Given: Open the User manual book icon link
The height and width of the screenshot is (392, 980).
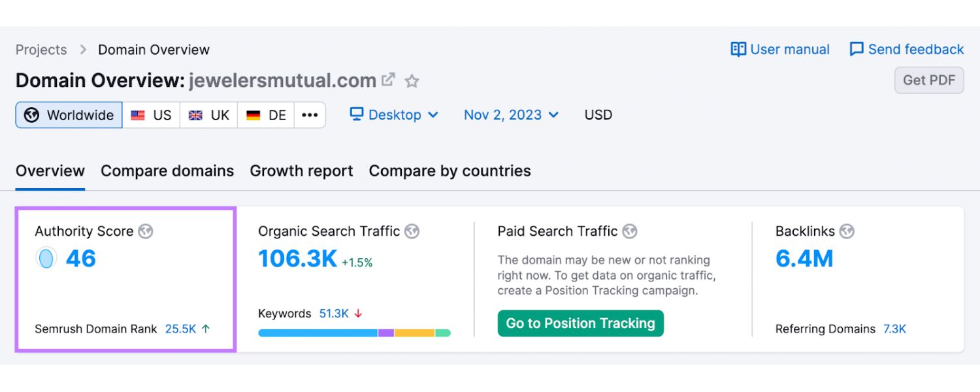Looking at the screenshot, I should point(738,50).
